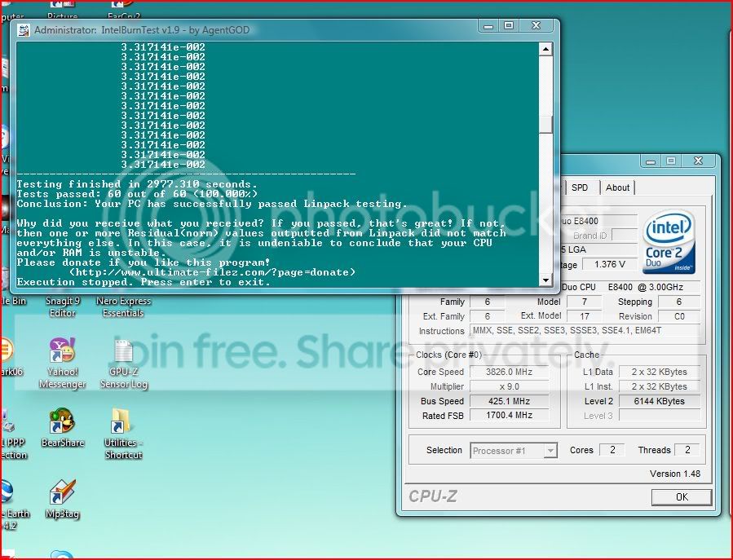Click the Multiplier value x 9.0

click(x=509, y=386)
